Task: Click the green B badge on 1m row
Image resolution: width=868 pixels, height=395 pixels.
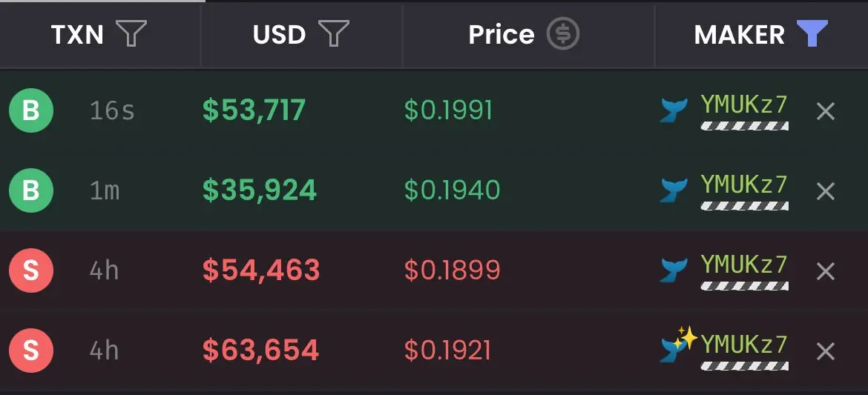Action: (x=31, y=191)
